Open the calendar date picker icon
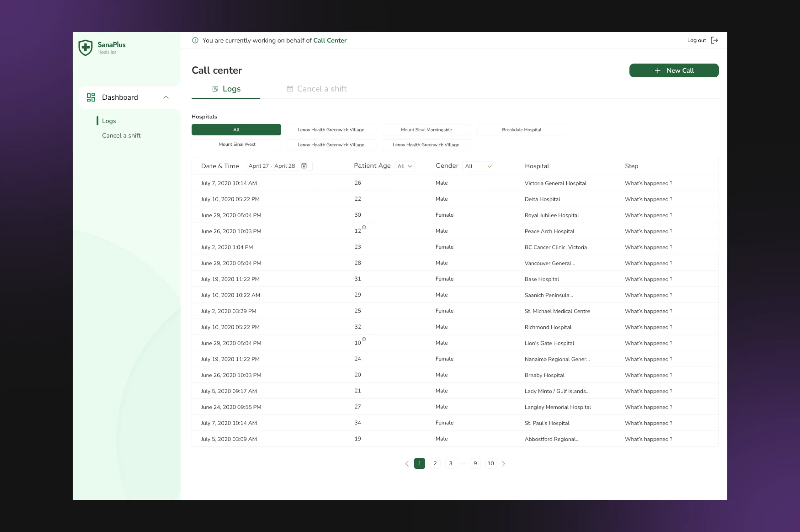This screenshot has height=532, width=800. tap(304, 166)
